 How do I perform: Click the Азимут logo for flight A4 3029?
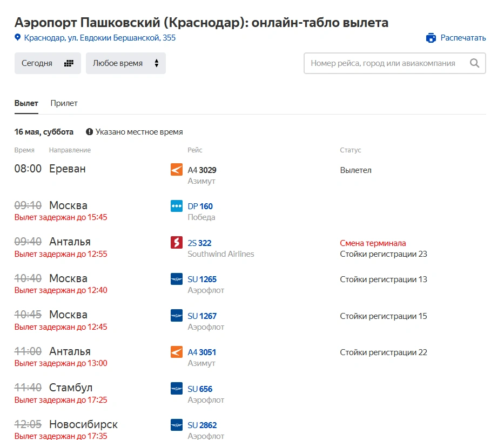pos(177,170)
